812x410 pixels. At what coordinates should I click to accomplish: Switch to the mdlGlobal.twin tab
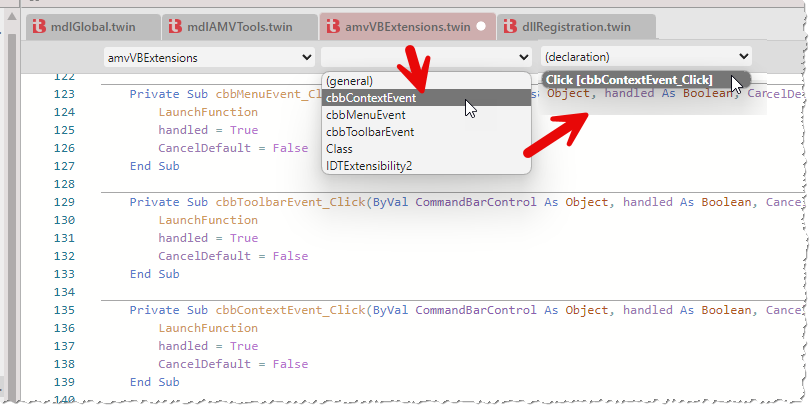click(x=92, y=27)
